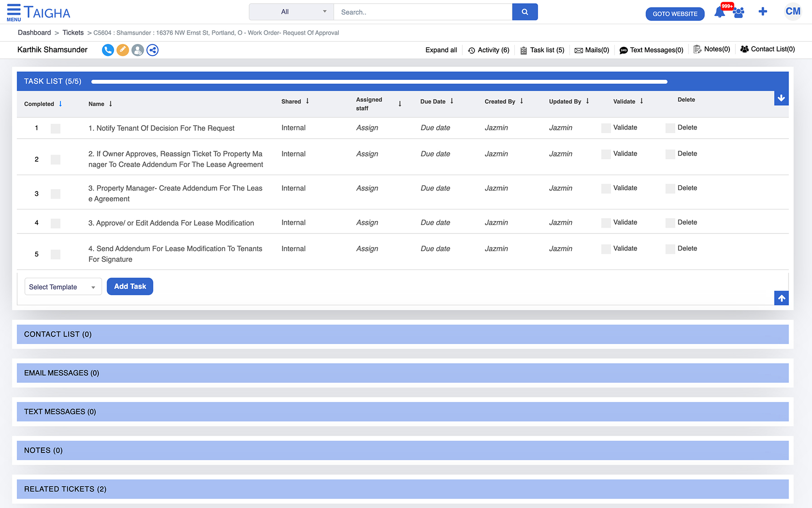Expand the EMAIL MESSAGES (0) section
This screenshot has height=508, width=812.
tap(402, 373)
